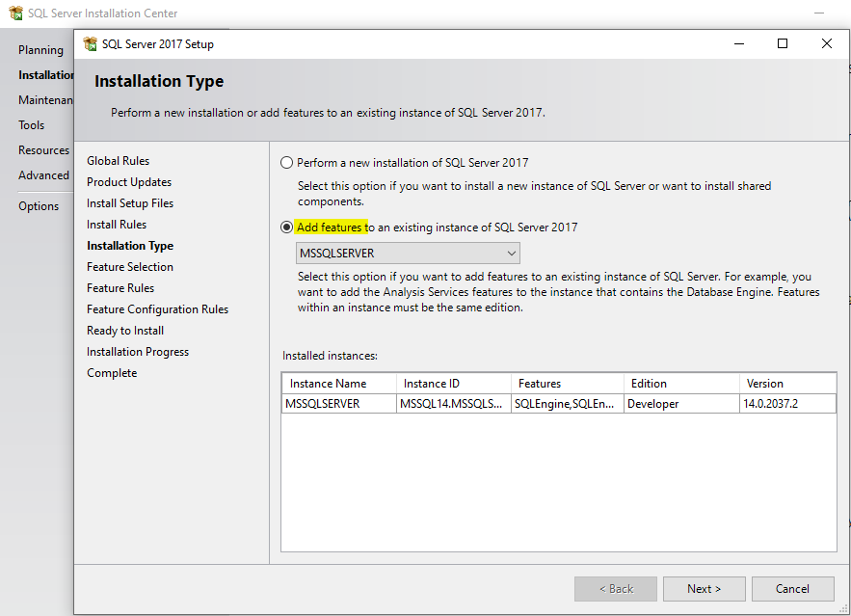851x616 pixels.
Task: Click the Instance Name column header
Action: pyautogui.click(x=339, y=384)
